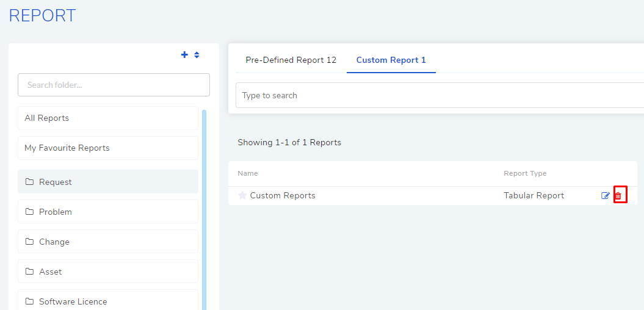Click the REPORT page heading
The height and width of the screenshot is (310, 644).
pyautogui.click(x=42, y=16)
